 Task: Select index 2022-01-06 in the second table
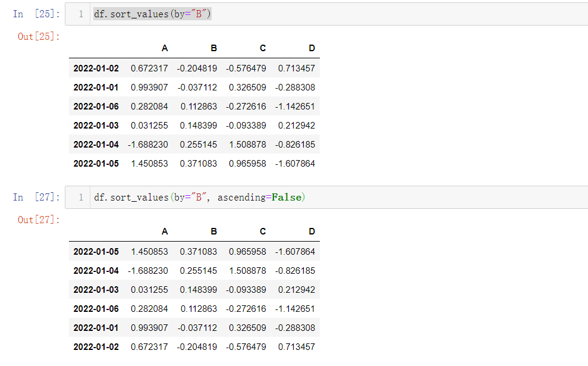(x=96, y=309)
